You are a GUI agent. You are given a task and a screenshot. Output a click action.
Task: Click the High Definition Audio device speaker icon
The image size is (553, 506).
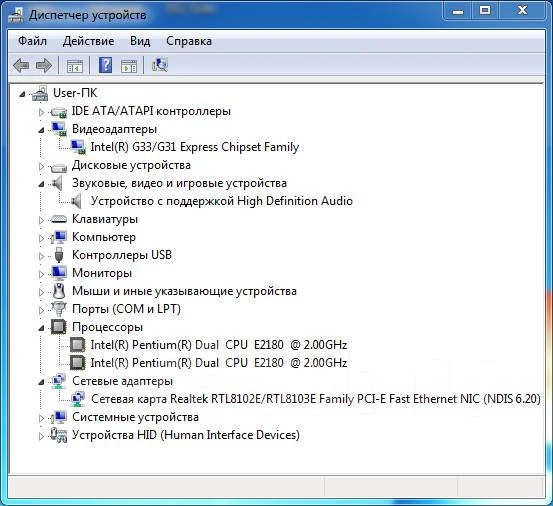(77, 201)
